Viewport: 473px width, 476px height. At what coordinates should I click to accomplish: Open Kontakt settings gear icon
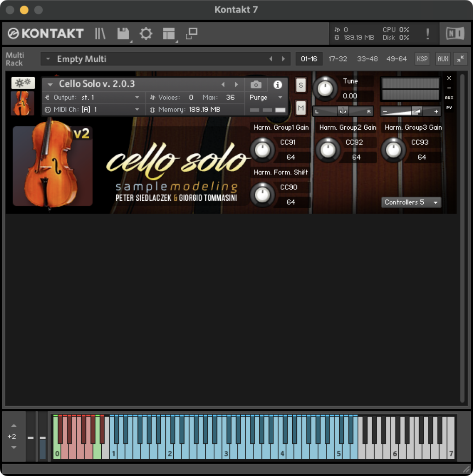click(x=146, y=33)
